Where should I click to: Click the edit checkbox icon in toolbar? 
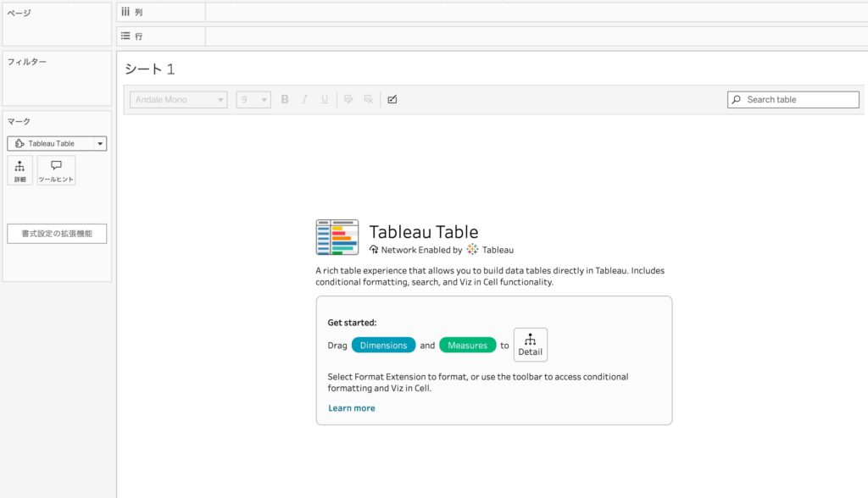point(392,100)
